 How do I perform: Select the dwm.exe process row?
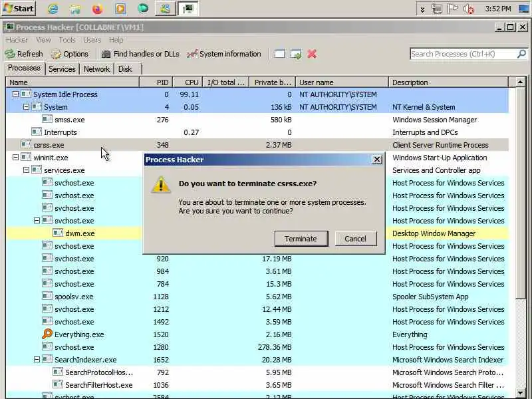pos(74,233)
